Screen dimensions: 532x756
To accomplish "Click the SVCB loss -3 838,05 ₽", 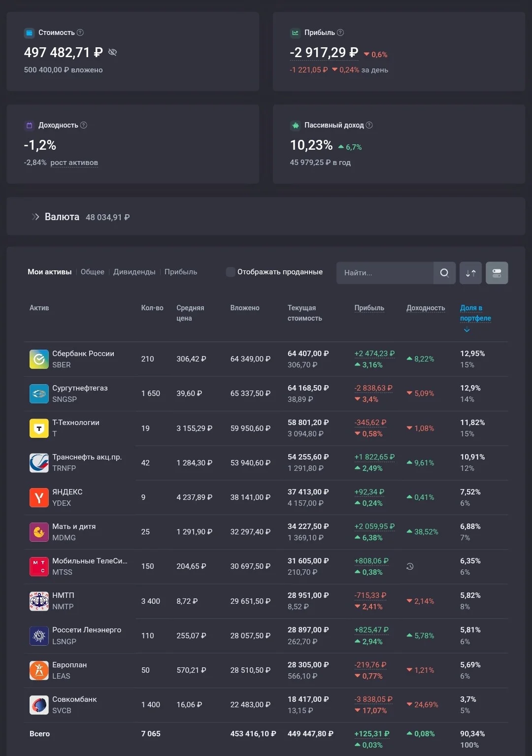I will coord(373,699).
